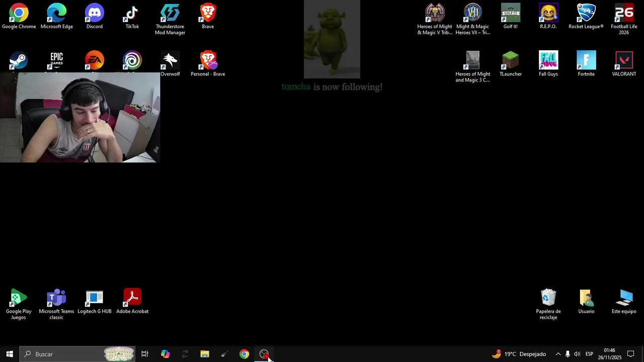The image size is (644, 362).
Task: Click the Thunderstore Mod Manager shortcut
Action: [x=170, y=20]
